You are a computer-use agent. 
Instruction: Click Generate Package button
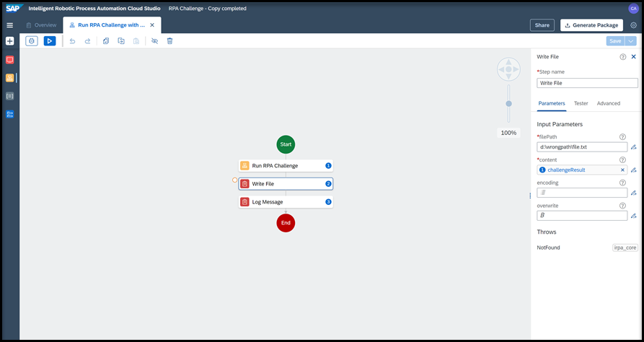(x=591, y=25)
